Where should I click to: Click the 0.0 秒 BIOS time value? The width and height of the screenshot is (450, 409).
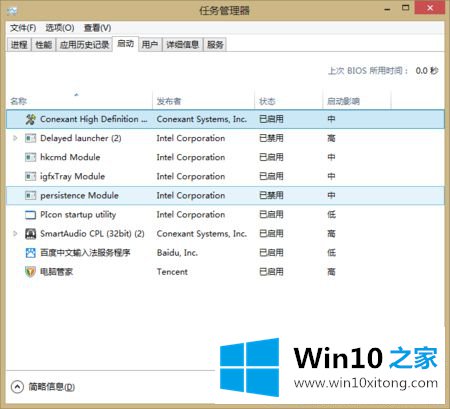pos(427,71)
